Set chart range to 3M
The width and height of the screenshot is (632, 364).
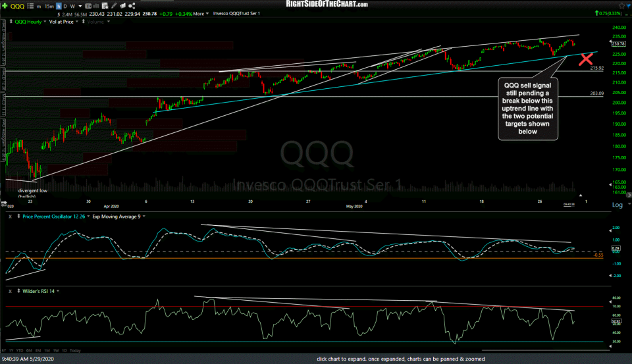(38, 350)
